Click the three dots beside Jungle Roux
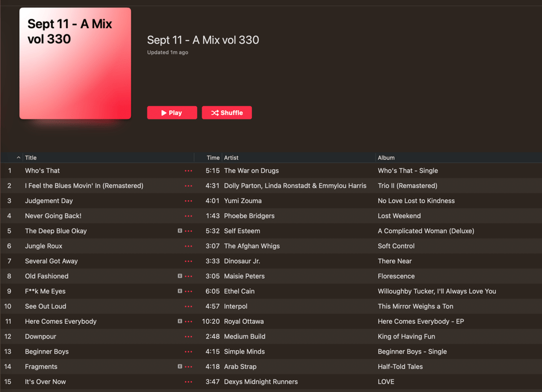 (x=189, y=246)
